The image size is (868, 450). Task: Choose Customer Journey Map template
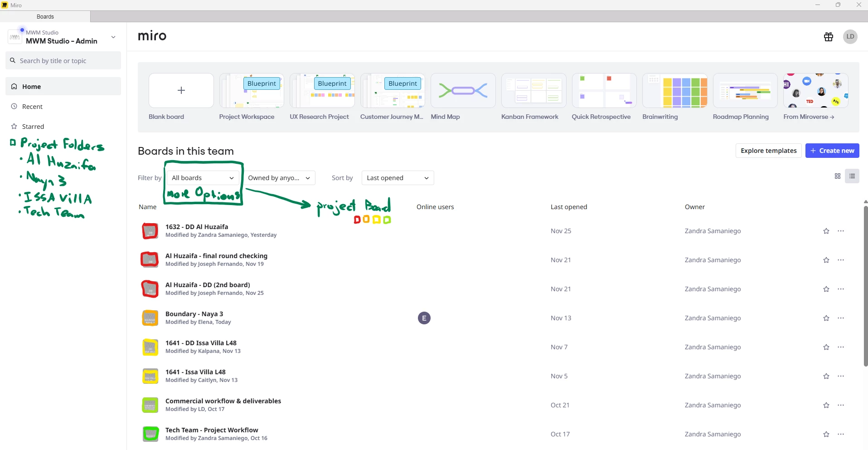click(393, 90)
